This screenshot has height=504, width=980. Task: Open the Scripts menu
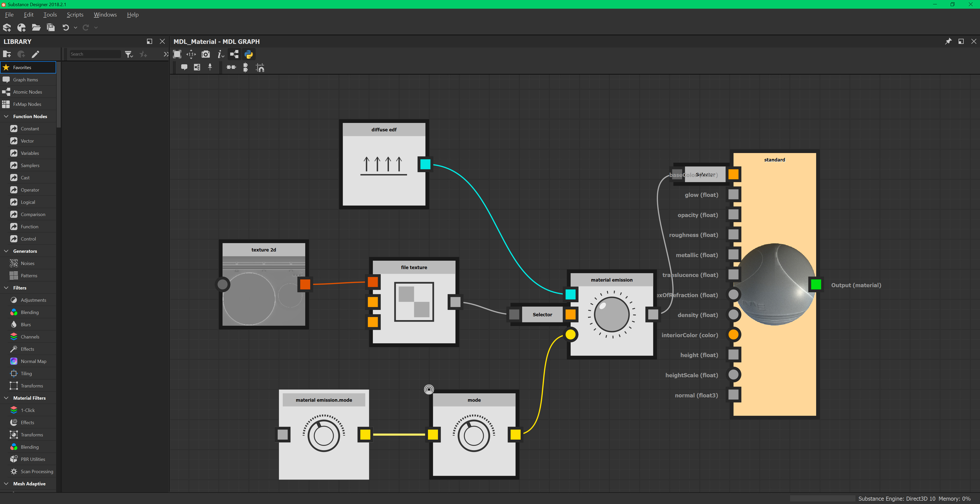click(x=75, y=15)
